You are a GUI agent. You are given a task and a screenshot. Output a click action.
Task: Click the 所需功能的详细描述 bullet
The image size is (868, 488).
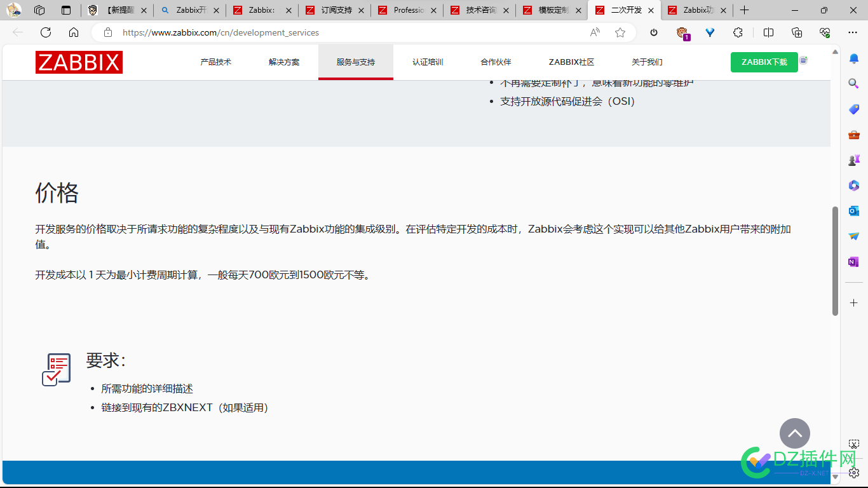click(x=147, y=388)
